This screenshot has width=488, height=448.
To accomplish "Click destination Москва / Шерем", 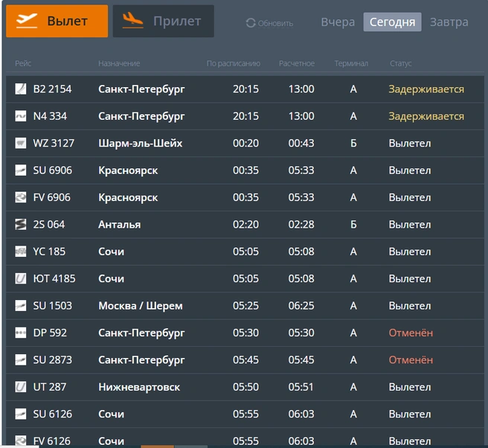I will 141,306.
